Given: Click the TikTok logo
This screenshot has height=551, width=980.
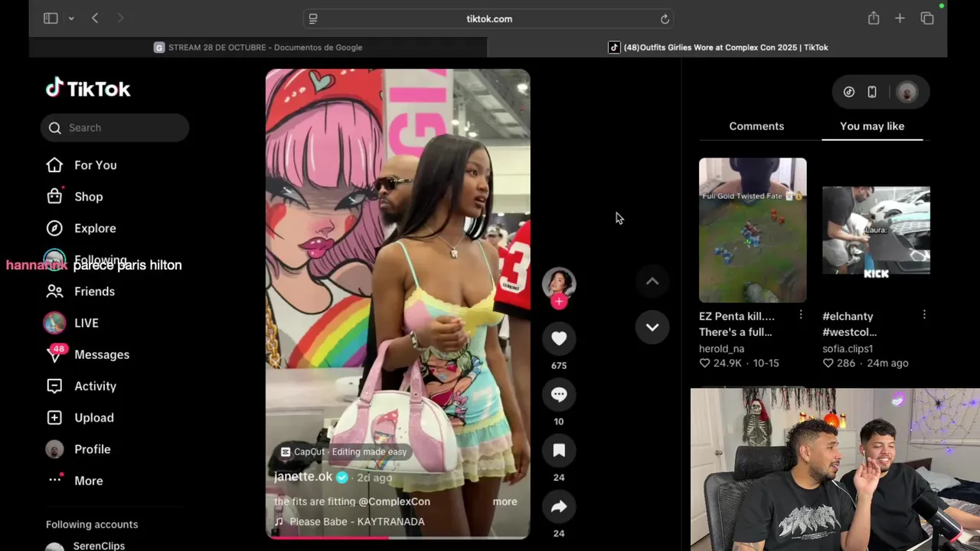Looking at the screenshot, I should click(x=88, y=89).
